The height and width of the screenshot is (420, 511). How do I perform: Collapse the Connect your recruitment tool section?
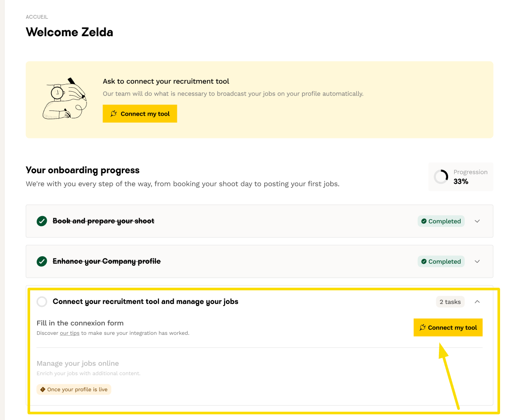coord(477,302)
